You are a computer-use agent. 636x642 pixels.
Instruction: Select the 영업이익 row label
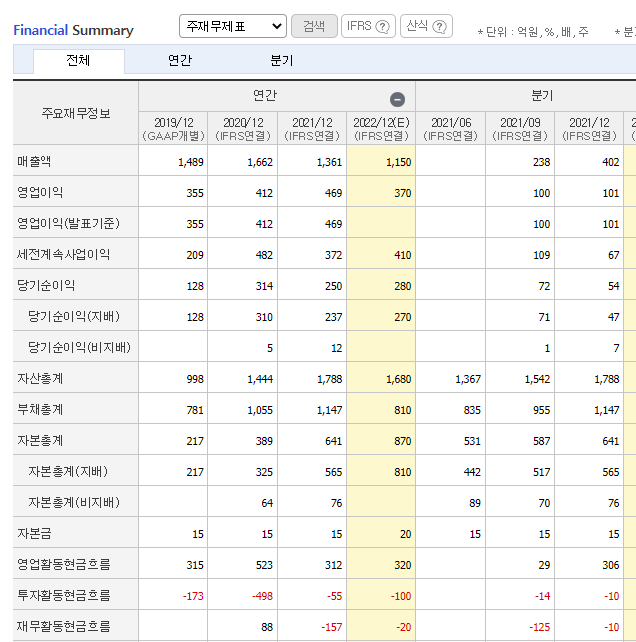tap(40, 192)
